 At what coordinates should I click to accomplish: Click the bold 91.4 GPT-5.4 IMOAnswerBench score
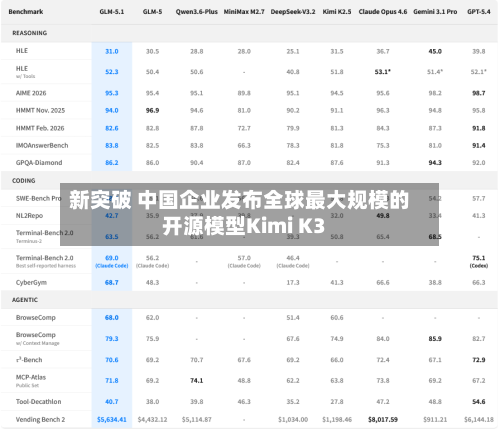pos(479,145)
